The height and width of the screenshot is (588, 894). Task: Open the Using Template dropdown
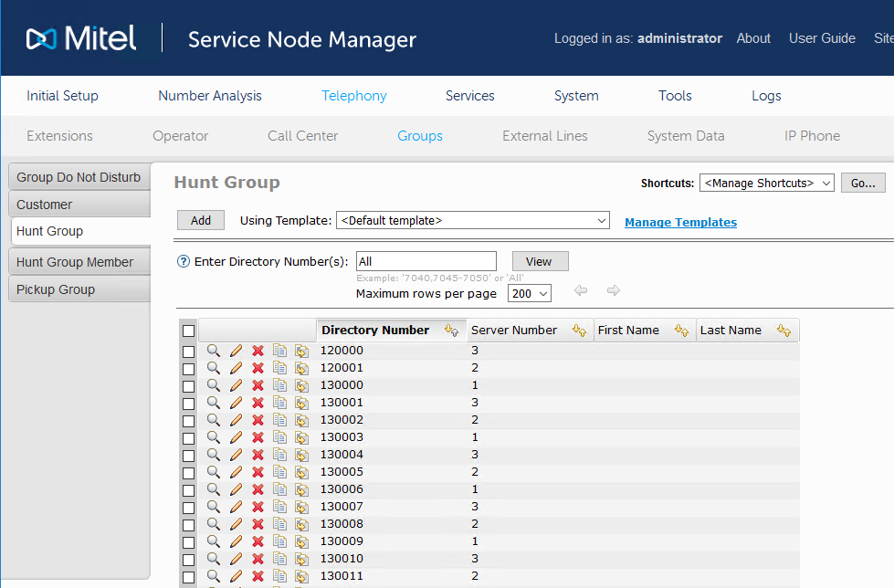pos(472,221)
